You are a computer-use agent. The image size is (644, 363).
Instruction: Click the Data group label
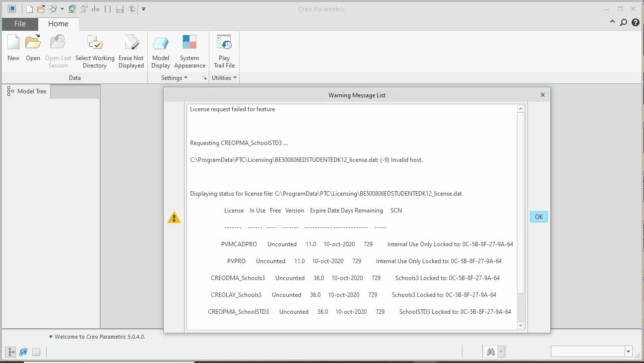point(74,78)
